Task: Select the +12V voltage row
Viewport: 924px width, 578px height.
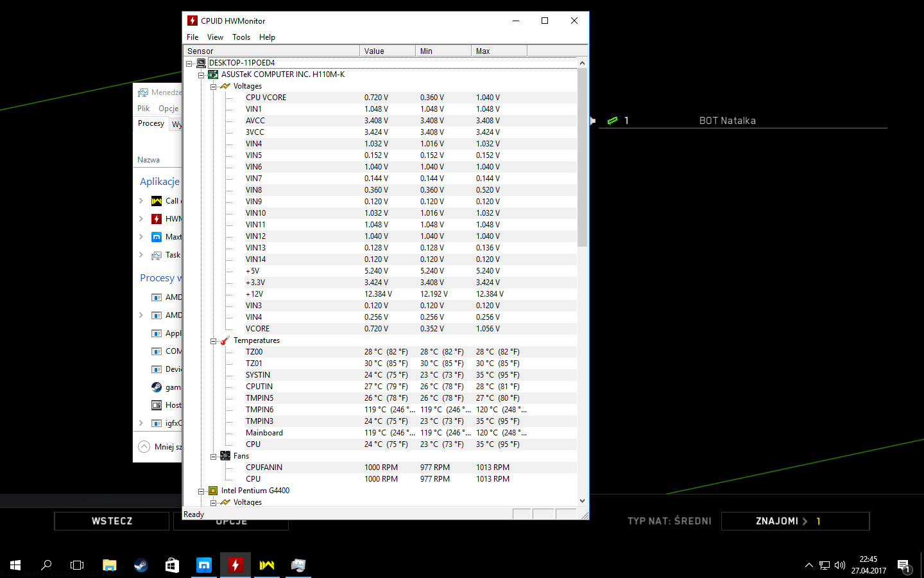Action: 411,294
